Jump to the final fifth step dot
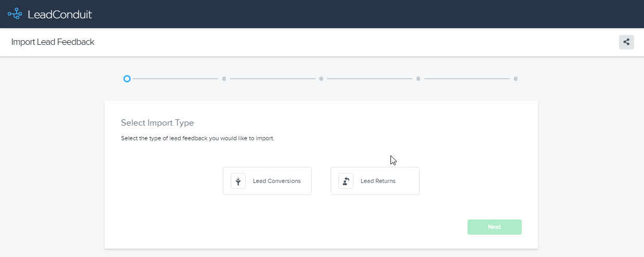 (515, 79)
